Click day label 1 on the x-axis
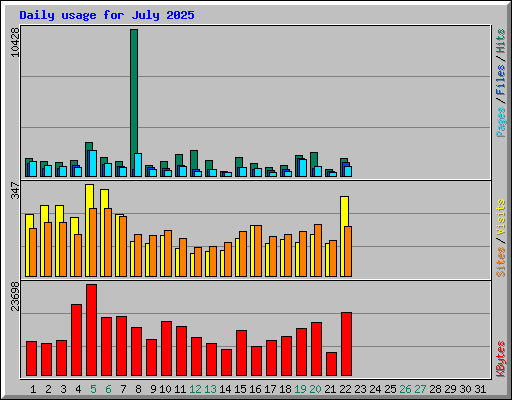The height and width of the screenshot is (400, 512). (x=33, y=389)
